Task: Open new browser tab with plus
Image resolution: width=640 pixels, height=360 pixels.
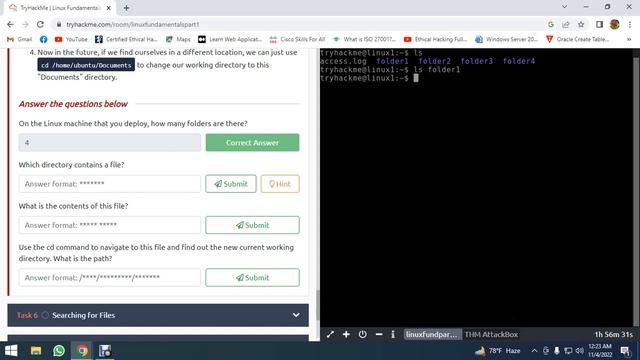Action: coord(127,8)
